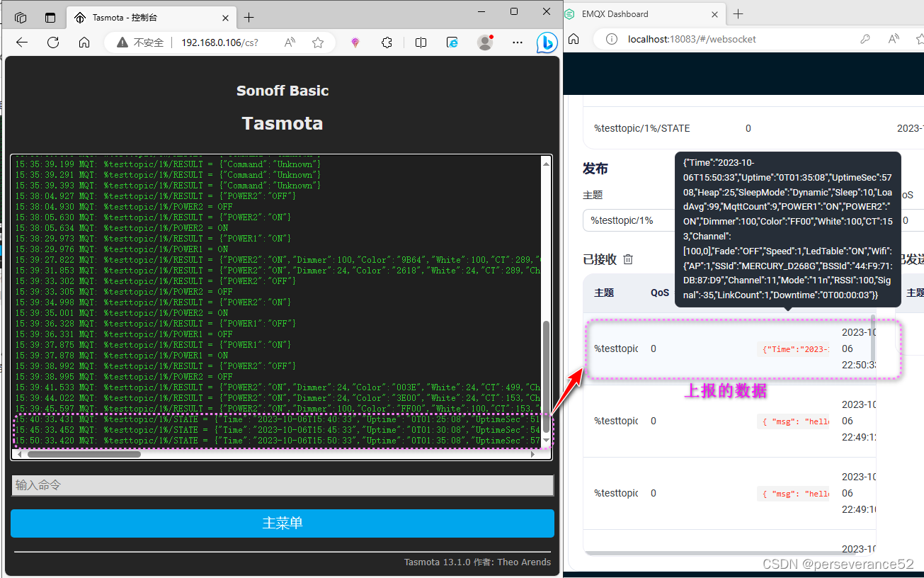Click home icon in EMQX browser window
Viewport: 924px width, 578px height.
pos(574,39)
